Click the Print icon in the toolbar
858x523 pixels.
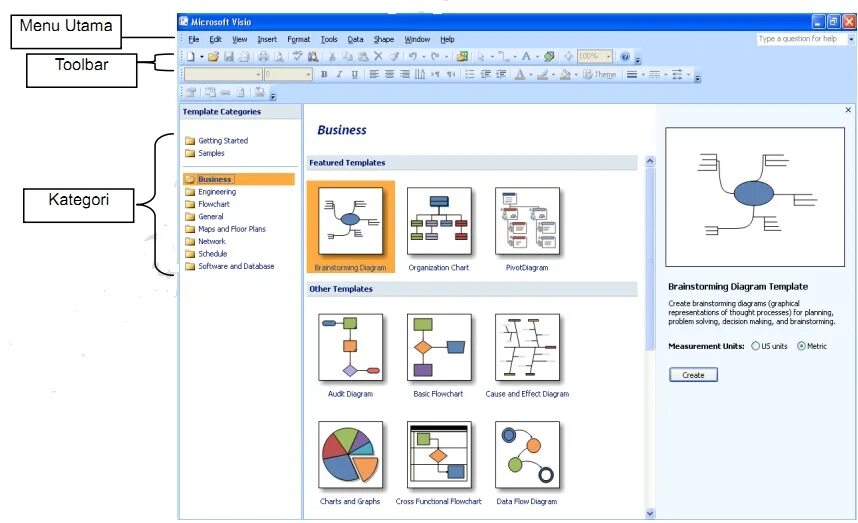click(263, 56)
